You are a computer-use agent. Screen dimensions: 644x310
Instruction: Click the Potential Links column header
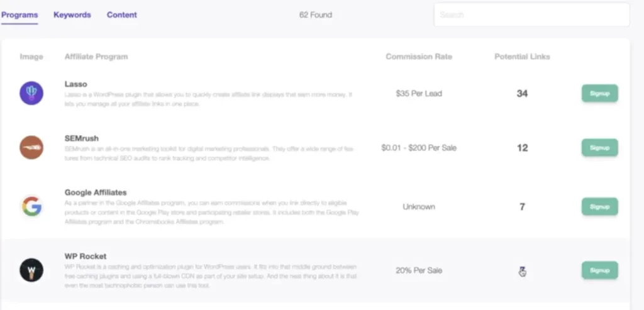coord(522,57)
